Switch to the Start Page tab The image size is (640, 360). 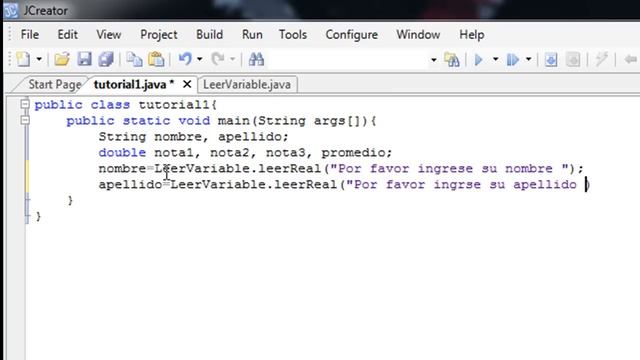point(54,84)
